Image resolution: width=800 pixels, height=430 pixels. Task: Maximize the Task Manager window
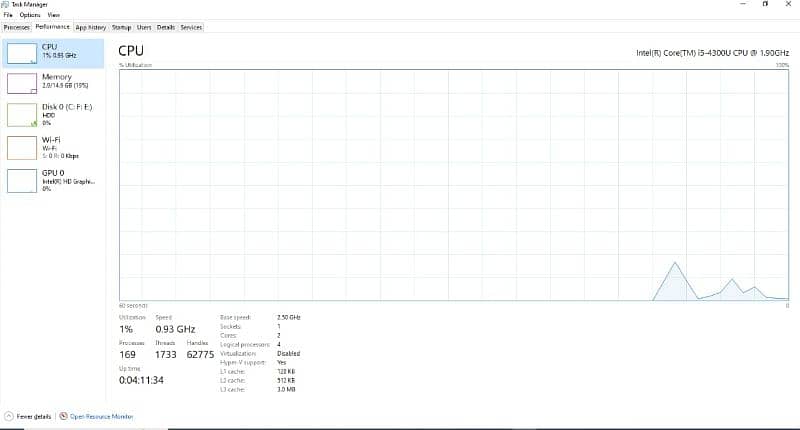[765, 4]
